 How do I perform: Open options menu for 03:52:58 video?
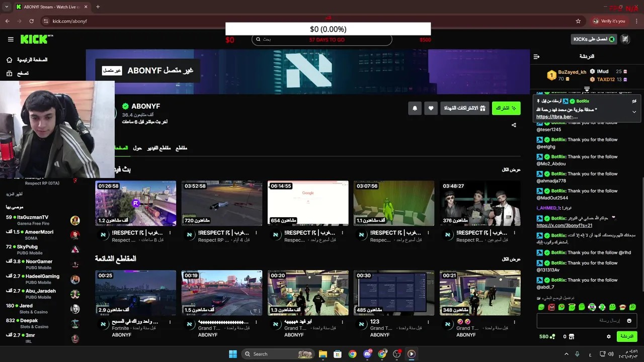coord(256,233)
